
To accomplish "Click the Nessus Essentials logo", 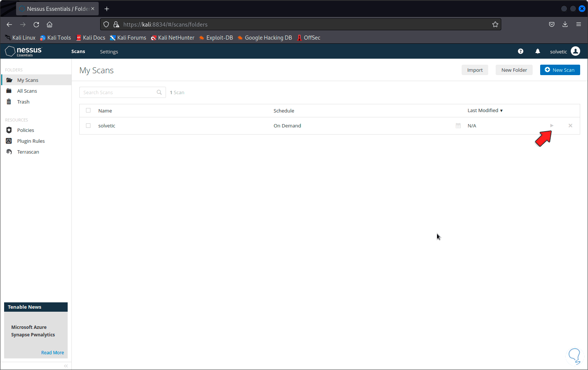I will [x=23, y=51].
